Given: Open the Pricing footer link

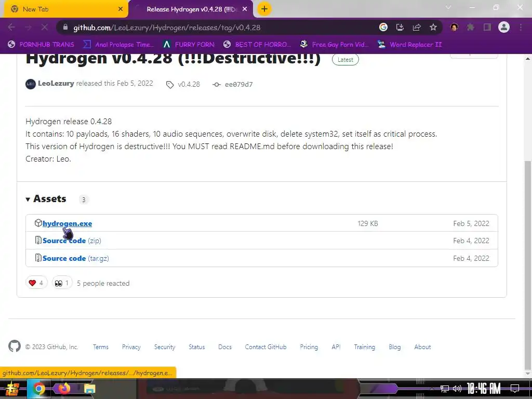Looking at the screenshot, I should 309,347.
